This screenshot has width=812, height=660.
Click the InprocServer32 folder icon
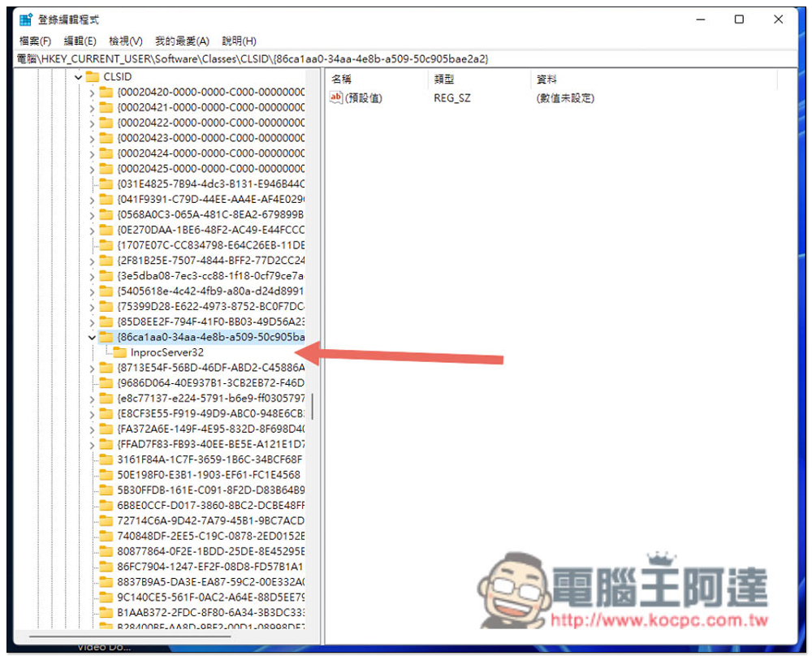click(x=119, y=352)
